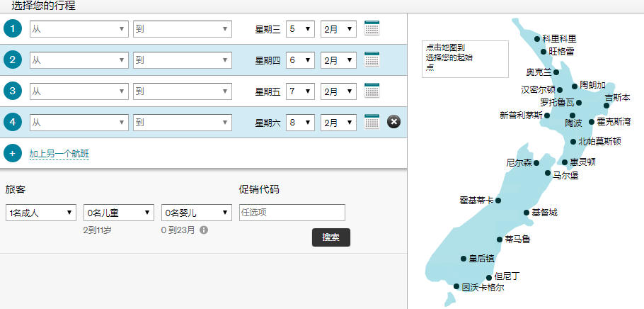
Task: Click info icon beside infant age range
Action: click(204, 230)
